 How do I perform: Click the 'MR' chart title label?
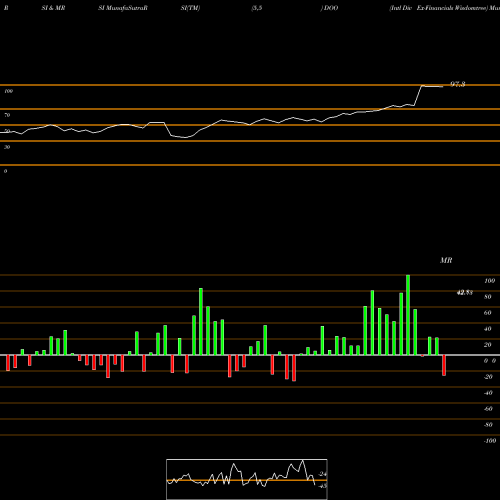(x=446, y=260)
